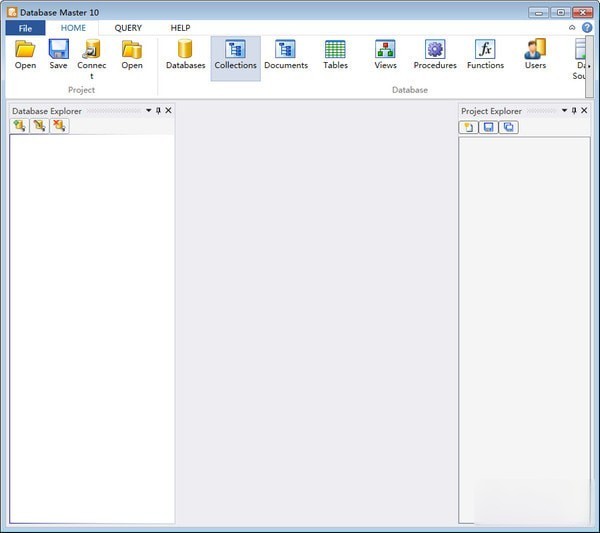The height and width of the screenshot is (533, 600).
Task: Open Project Explorer panel options dropdown arrow
Action: [x=564, y=111]
